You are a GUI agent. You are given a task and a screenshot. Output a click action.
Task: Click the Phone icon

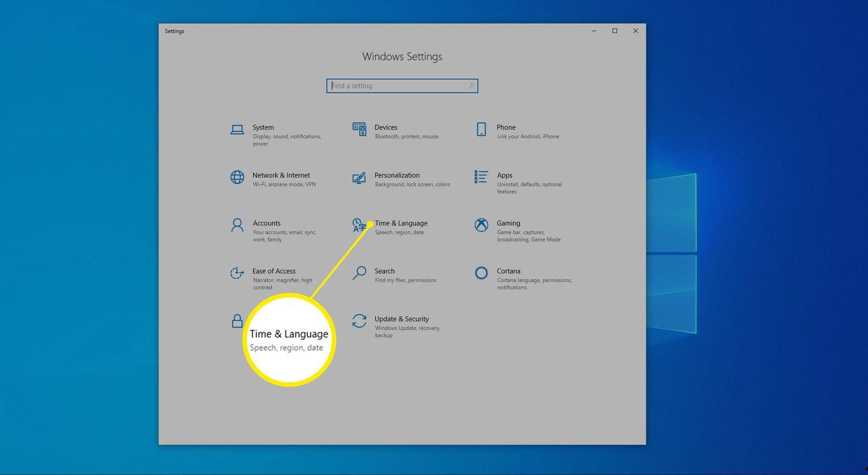481,129
